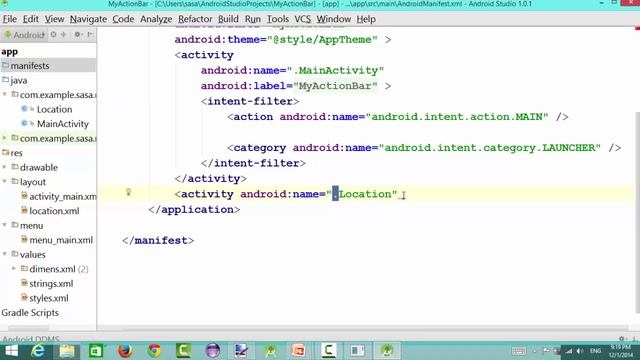Collapse the layout folder arrow
The width and height of the screenshot is (640, 360).
point(4,182)
